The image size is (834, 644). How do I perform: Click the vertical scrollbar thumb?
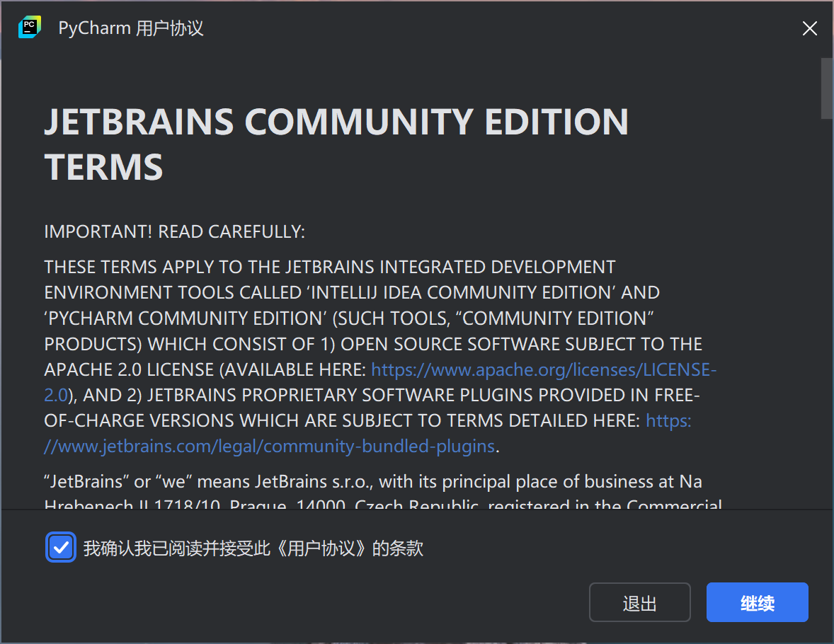pos(826,88)
